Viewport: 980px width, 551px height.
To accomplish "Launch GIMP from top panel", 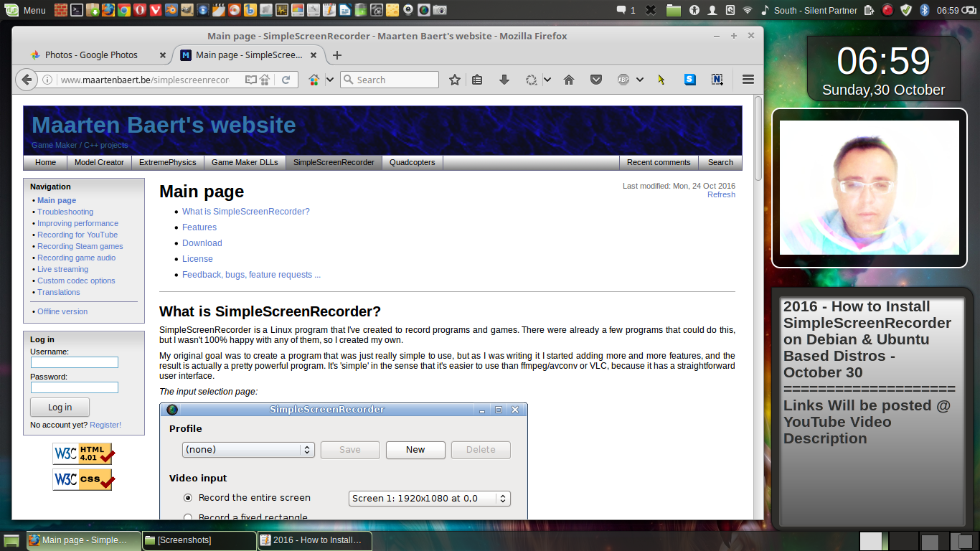I will [187, 10].
